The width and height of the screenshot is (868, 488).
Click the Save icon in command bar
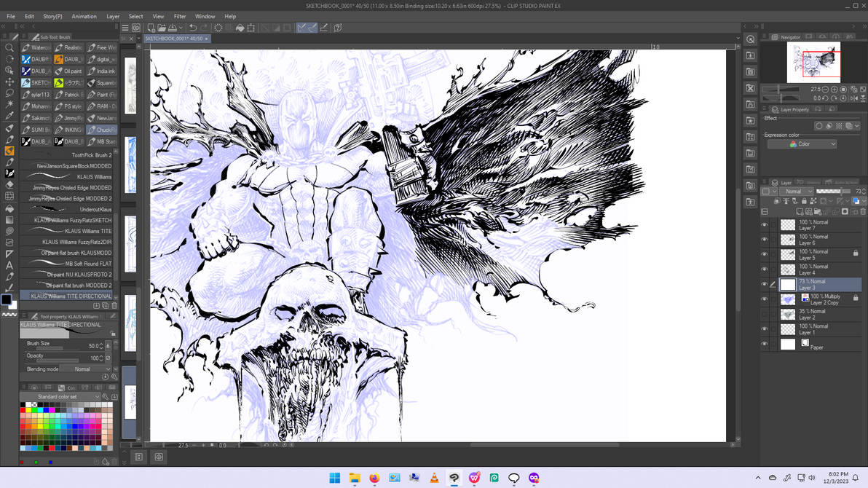pyautogui.click(x=173, y=28)
